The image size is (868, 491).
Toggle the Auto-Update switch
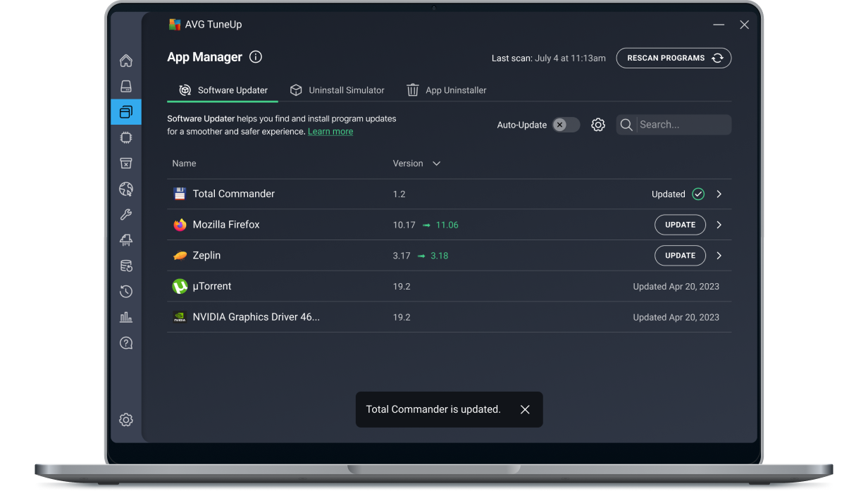[566, 125]
